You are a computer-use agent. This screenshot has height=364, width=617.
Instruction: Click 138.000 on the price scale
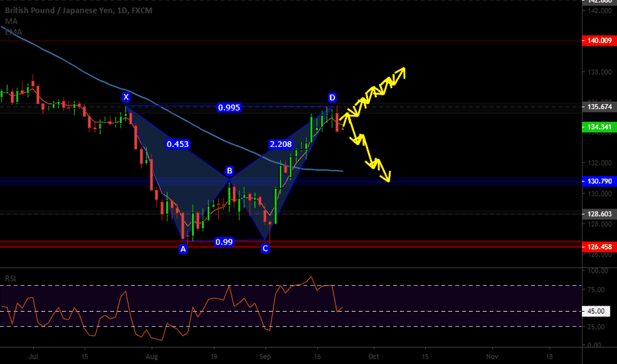(600, 72)
